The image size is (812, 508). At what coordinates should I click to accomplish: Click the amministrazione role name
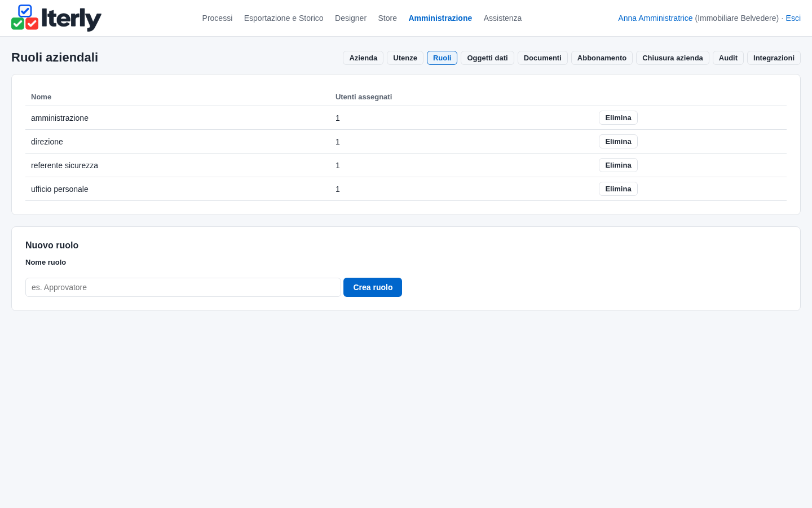60,118
